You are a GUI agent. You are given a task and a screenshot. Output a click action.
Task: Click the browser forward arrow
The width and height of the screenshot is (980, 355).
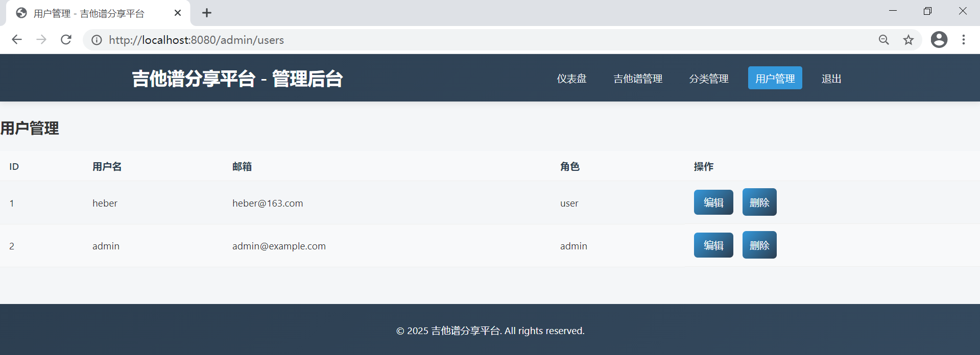click(41, 40)
